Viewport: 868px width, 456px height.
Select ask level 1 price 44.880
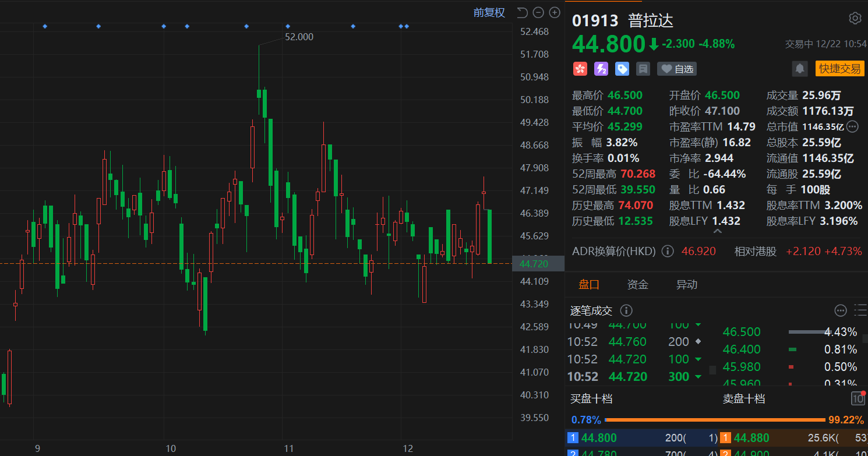[x=751, y=438]
